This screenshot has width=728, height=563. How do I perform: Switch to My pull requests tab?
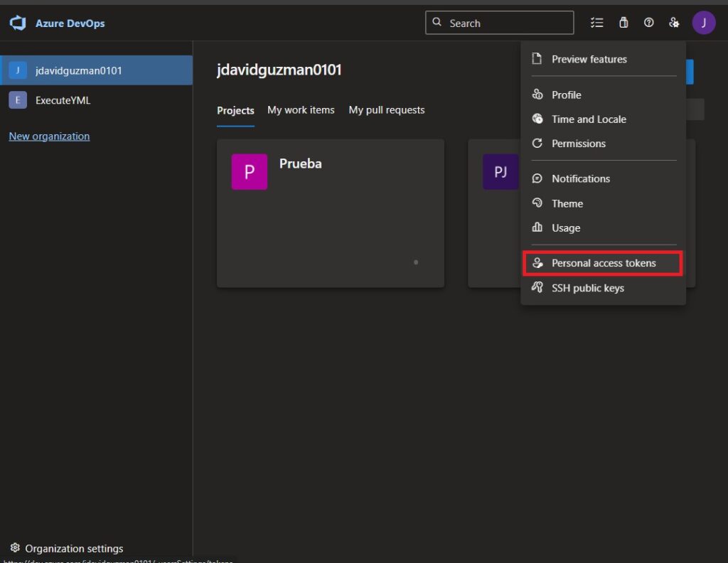[x=386, y=110]
